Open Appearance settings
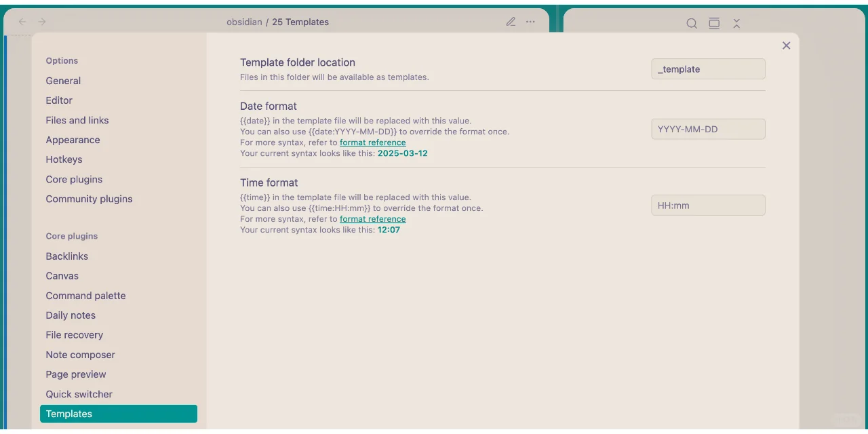Viewport: 868px width, 434px height. (119, 140)
